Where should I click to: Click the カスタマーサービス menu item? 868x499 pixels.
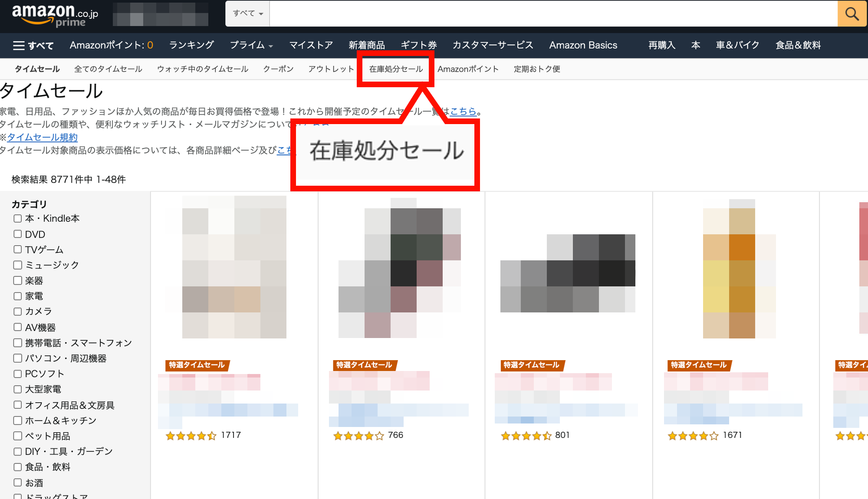pos(493,45)
